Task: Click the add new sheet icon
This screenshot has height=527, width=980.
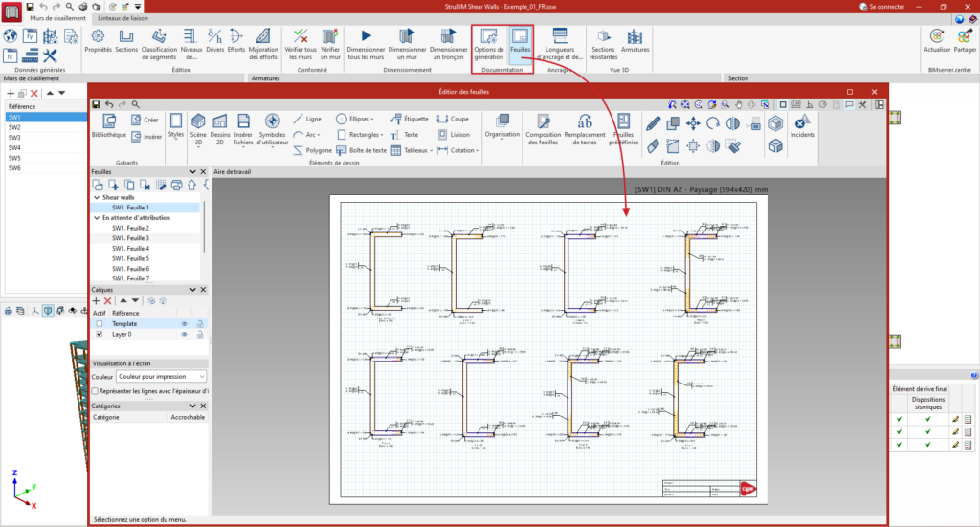Action: tap(113, 185)
